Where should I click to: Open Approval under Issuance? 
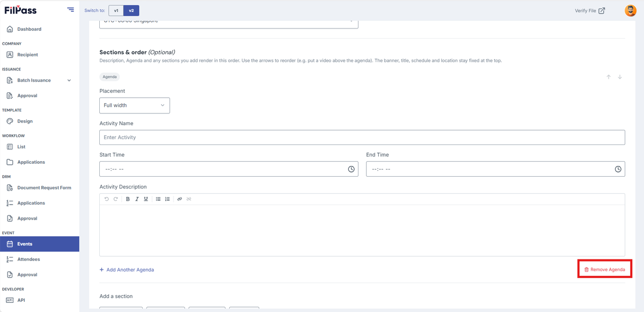[x=27, y=96]
